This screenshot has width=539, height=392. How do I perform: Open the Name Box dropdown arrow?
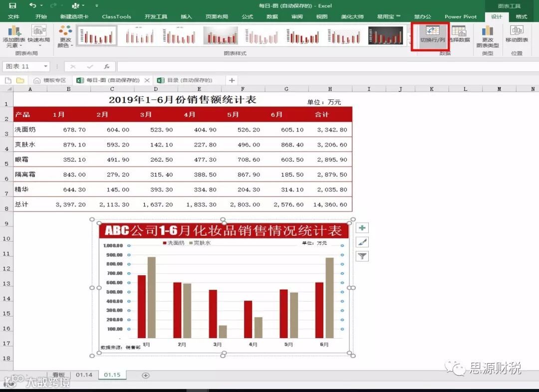[x=45, y=66]
